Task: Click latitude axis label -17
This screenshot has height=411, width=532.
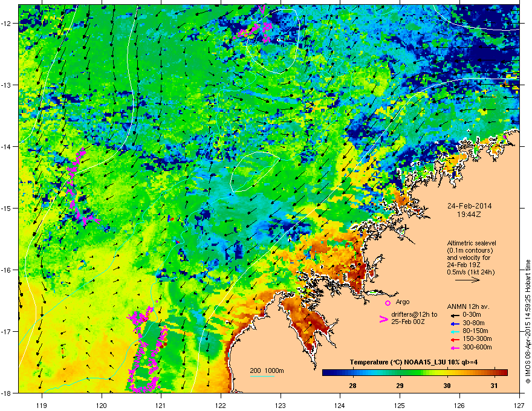Action: coord(6,331)
